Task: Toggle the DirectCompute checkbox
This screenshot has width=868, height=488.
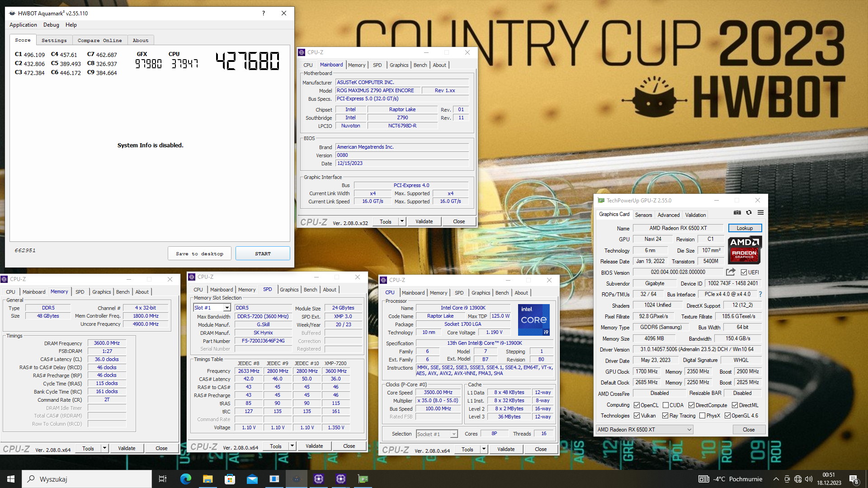Action: point(691,405)
